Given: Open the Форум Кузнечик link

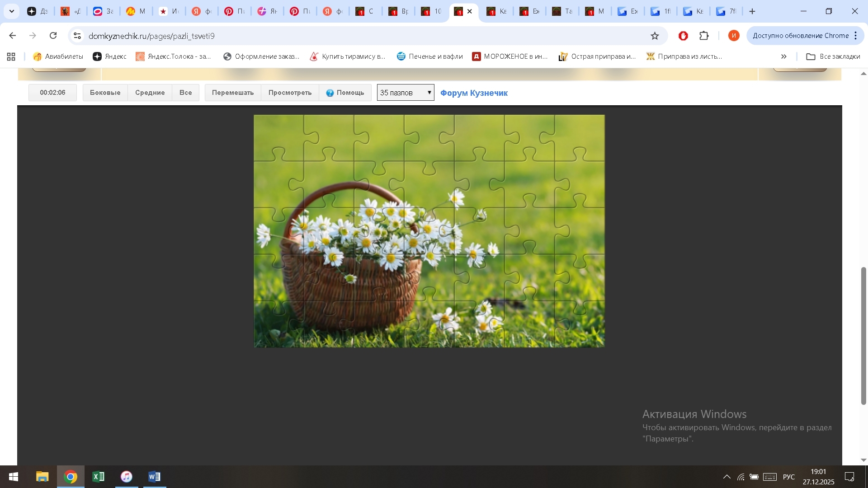Looking at the screenshot, I should (474, 93).
